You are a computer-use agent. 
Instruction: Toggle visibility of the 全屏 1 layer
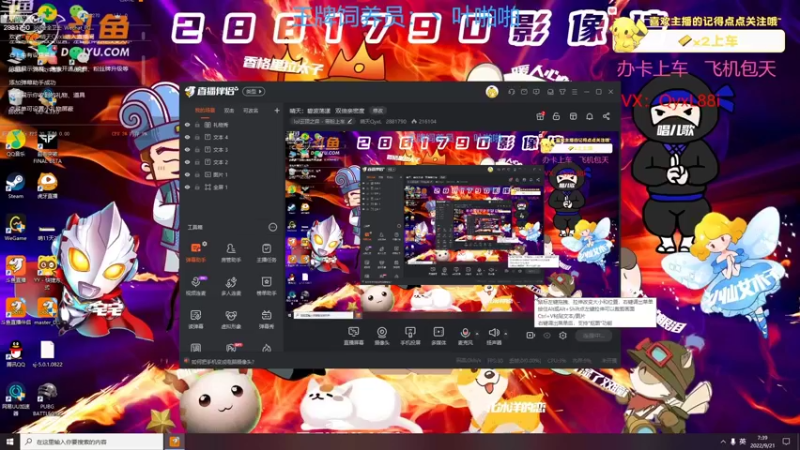coord(187,187)
